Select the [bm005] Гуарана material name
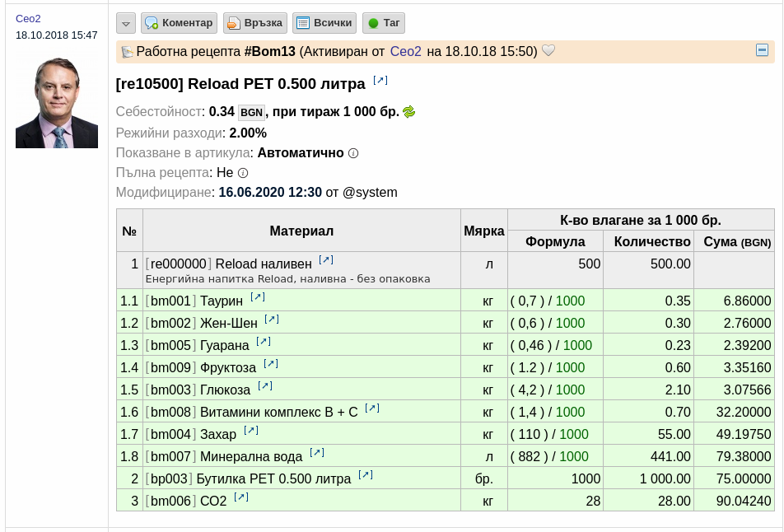784x532 pixels. click(197, 346)
